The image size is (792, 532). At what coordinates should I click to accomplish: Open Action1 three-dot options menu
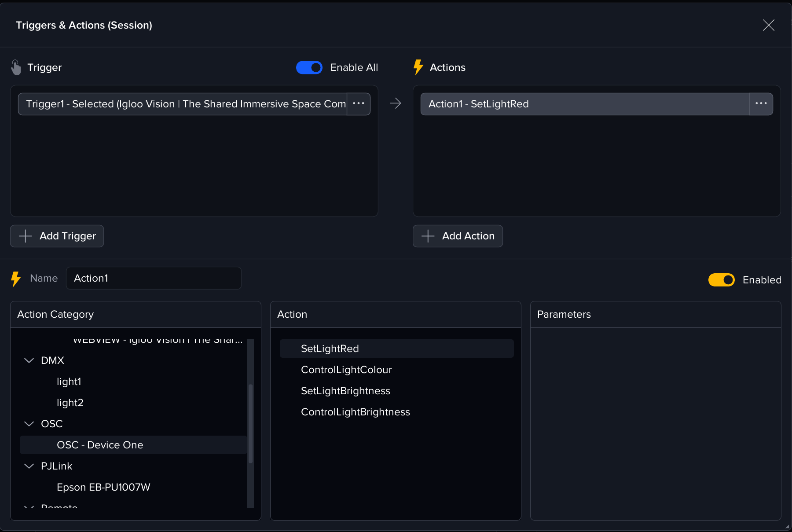click(761, 104)
